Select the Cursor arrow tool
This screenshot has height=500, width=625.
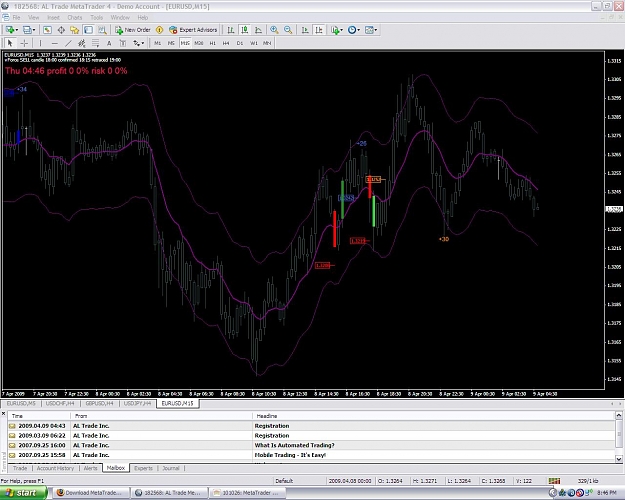pyautogui.click(x=10, y=43)
